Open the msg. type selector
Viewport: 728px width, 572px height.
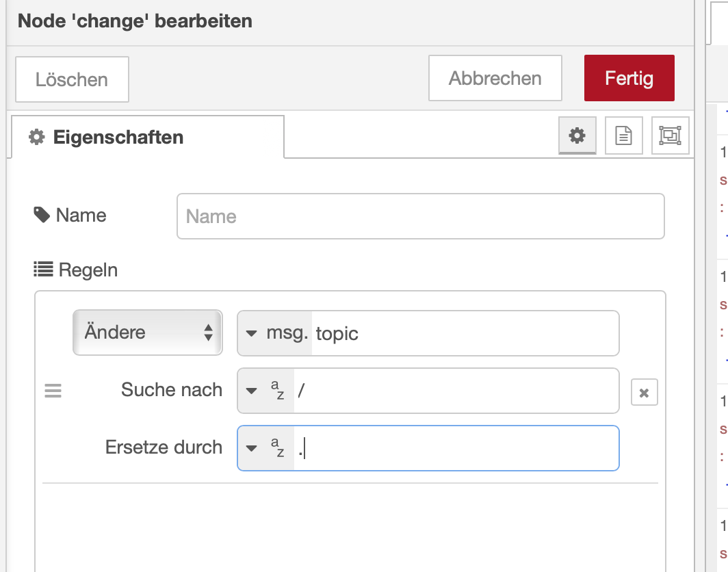click(x=275, y=333)
